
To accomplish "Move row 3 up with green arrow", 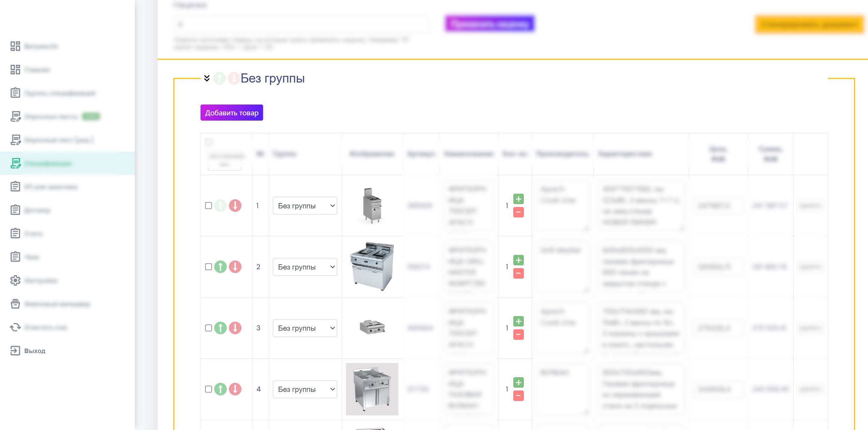I will coord(220,328).
